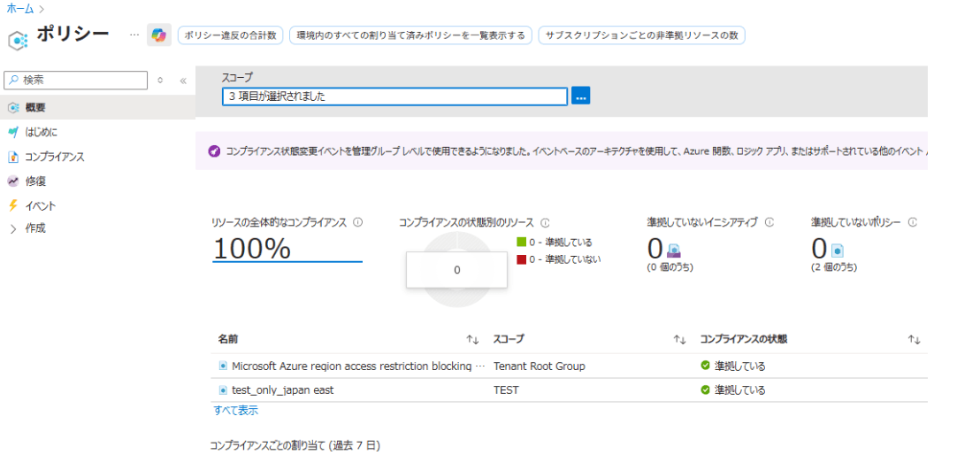Click the info icon beside 準拠していないポリシー
Viewport: 980px width, 455px height.
(x=912, y=223)
